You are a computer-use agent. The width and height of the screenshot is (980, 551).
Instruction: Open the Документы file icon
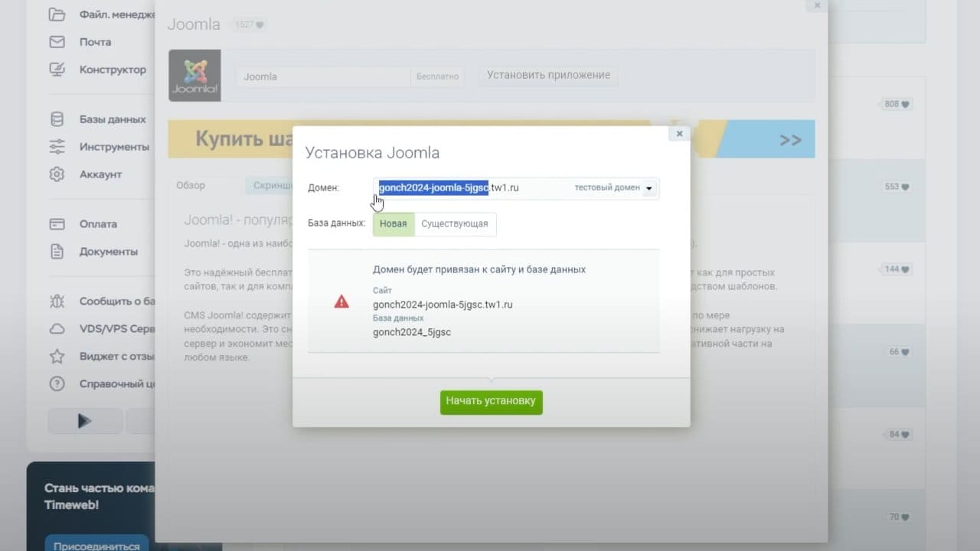point(57,252)
